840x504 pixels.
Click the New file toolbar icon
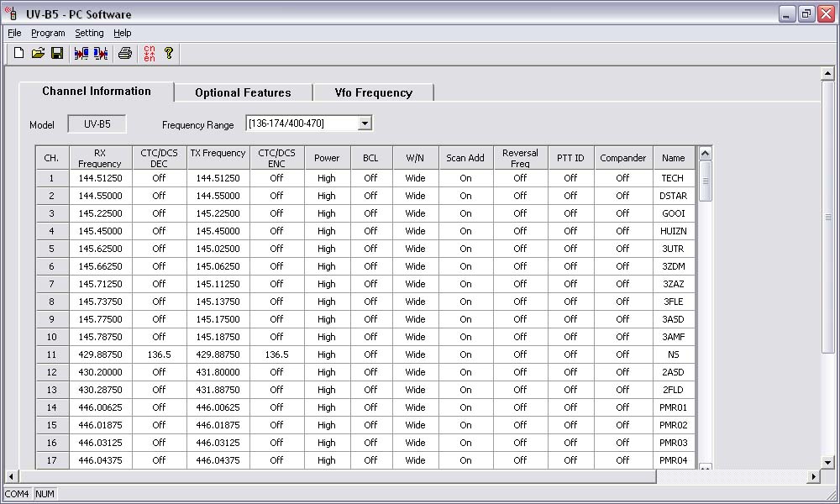click(x=18, y=54)
